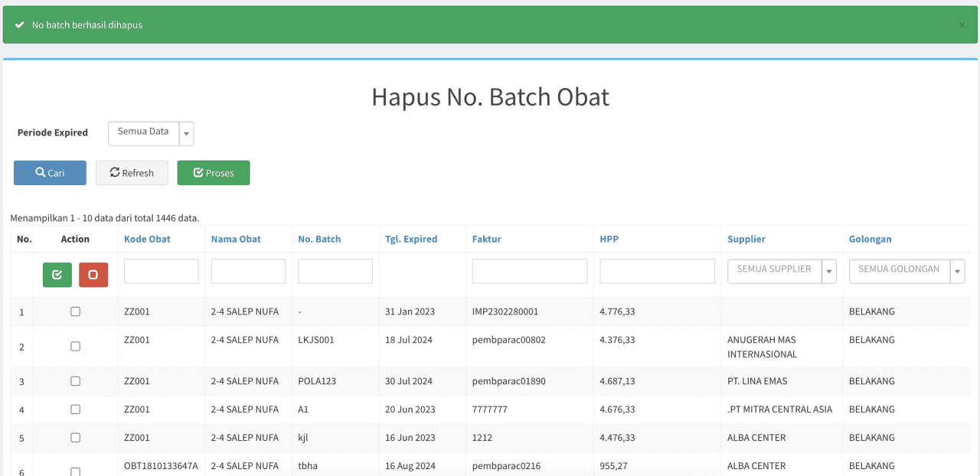Select checkbox for batch LKJS001 row

pos(75,347)
